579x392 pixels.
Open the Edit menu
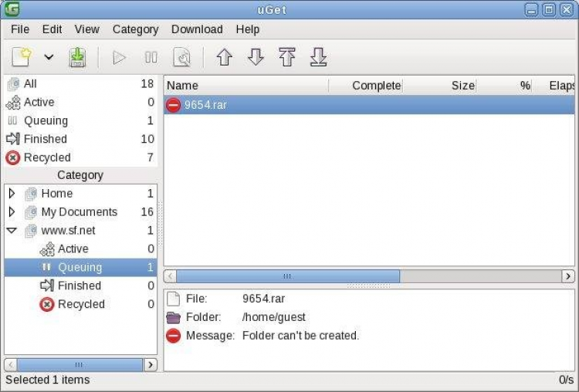point(52,29)
